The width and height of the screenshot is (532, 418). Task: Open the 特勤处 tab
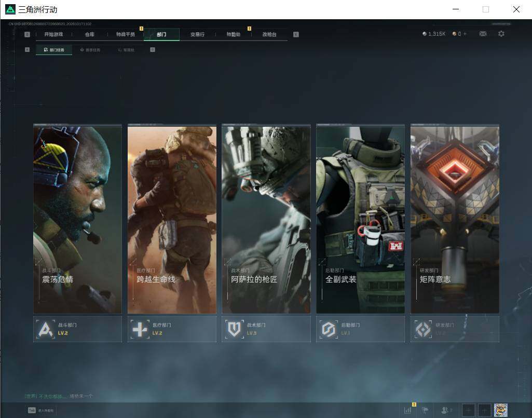click(234, 34)
